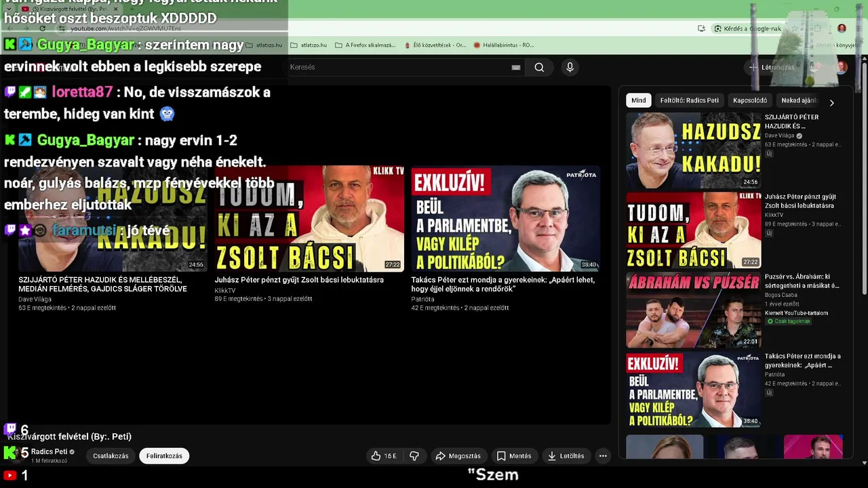Select the Kapcsolódó filter chip
Screen dimensions: 868x488
coord(750,100)
